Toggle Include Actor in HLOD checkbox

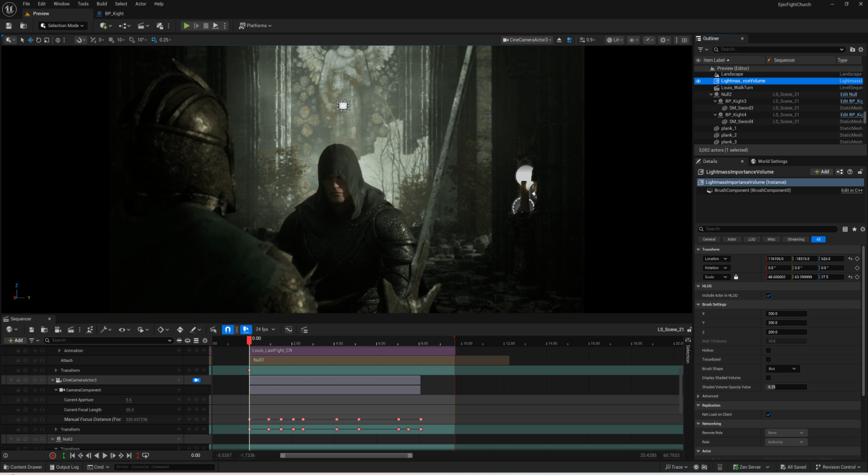click(768, 295)
